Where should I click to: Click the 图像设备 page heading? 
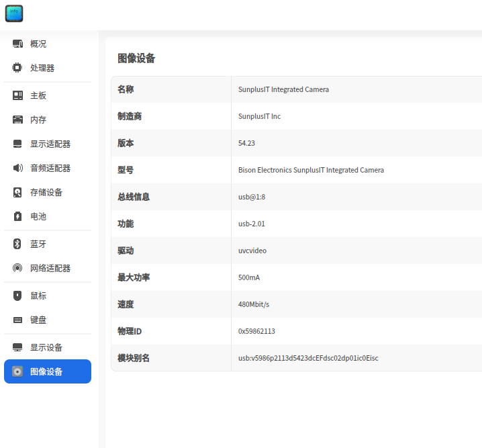tap(136, 58)
